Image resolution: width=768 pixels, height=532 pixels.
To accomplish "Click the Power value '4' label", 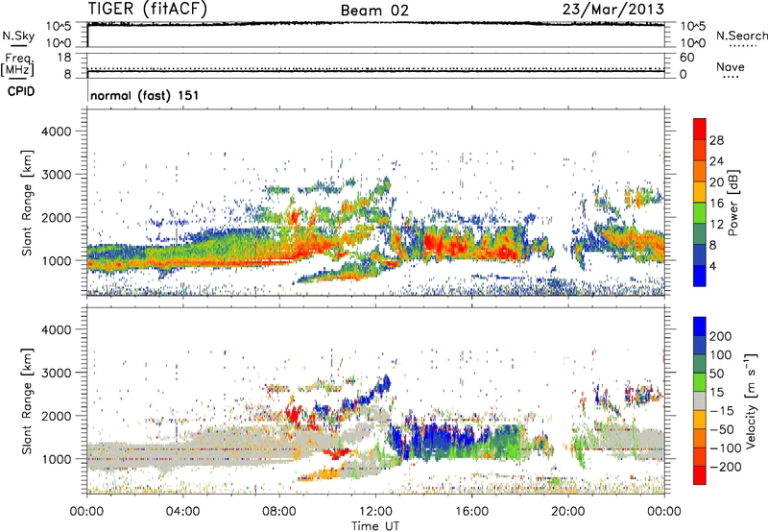I will pos(712,266).
